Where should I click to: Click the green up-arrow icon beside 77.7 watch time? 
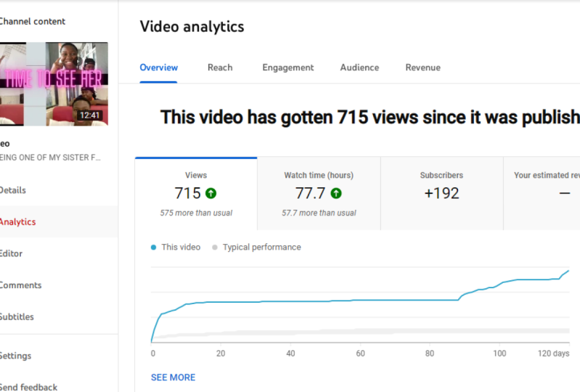point(336,193)
